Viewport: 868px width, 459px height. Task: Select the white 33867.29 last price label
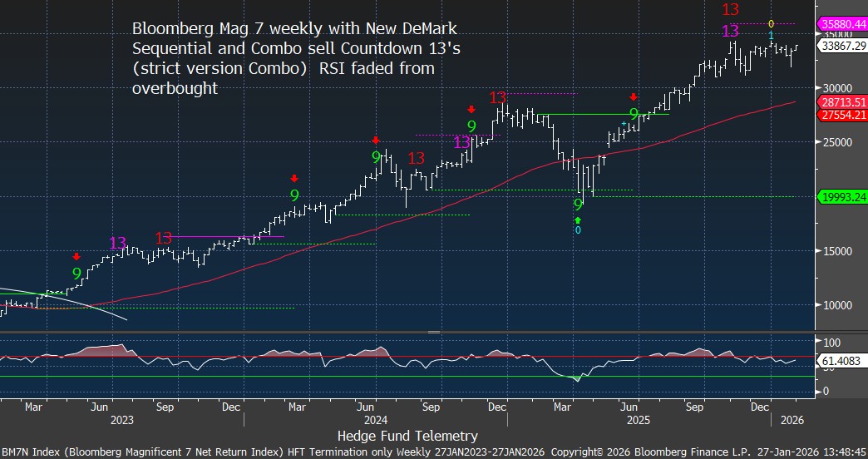tap(842, 47)
